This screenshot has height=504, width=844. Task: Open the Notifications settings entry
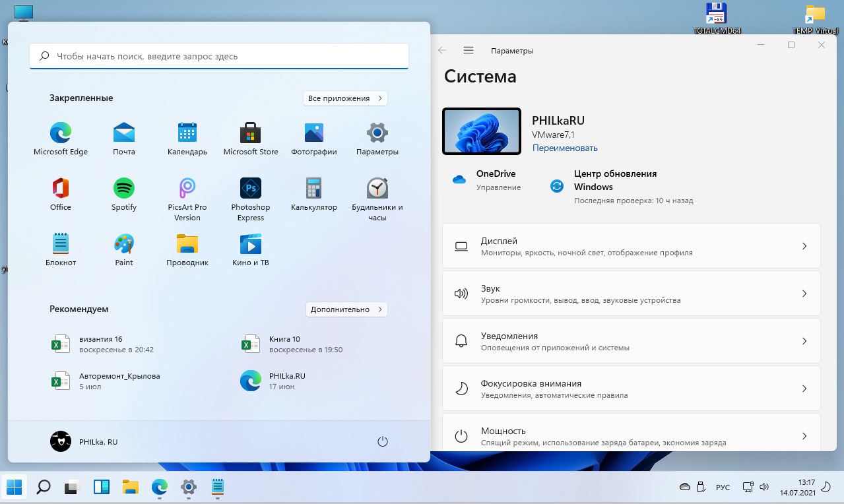point(631,341)
